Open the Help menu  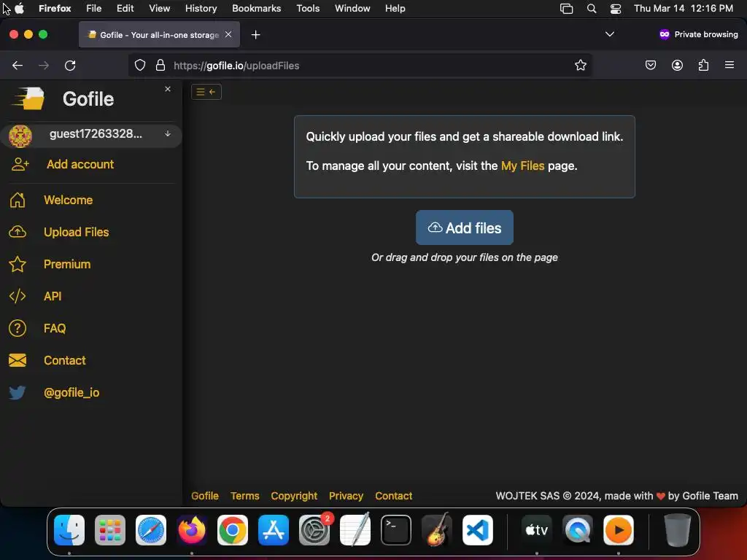pos(395,9)
